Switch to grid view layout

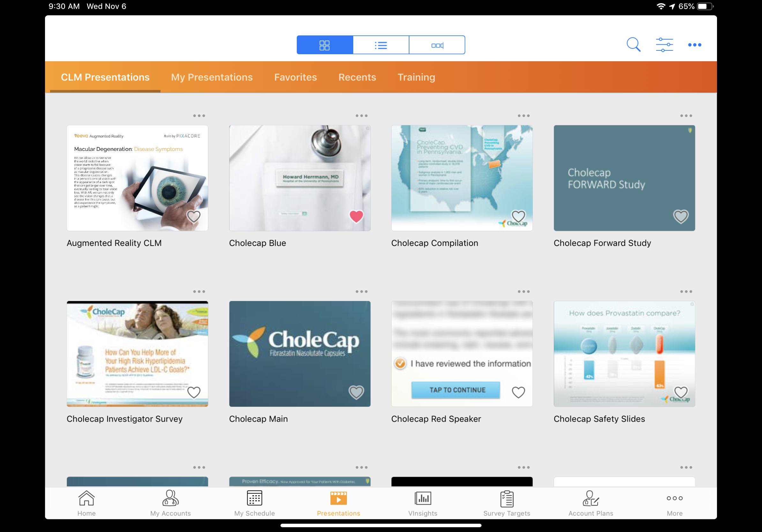(x=325, y=45)
